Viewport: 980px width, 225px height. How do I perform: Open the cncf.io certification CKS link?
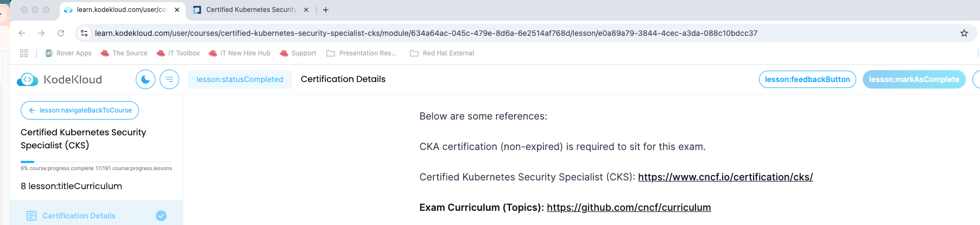click(x=725, y=177)
